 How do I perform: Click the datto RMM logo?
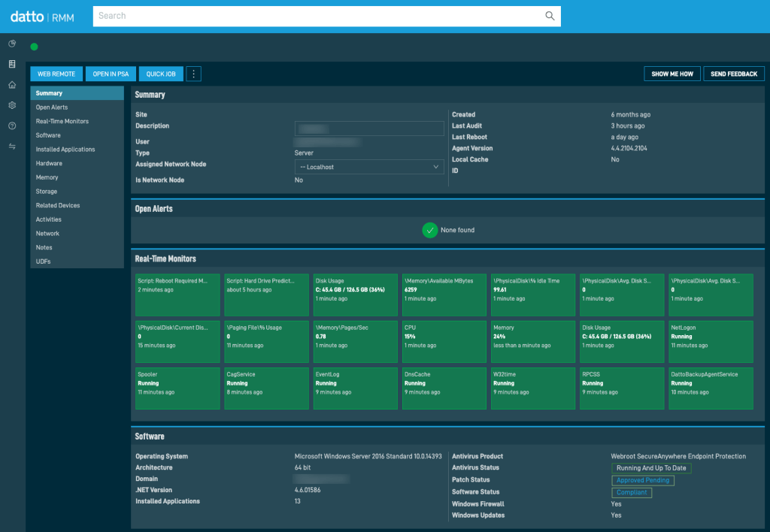pyautogui.click(x=42, y=17)
